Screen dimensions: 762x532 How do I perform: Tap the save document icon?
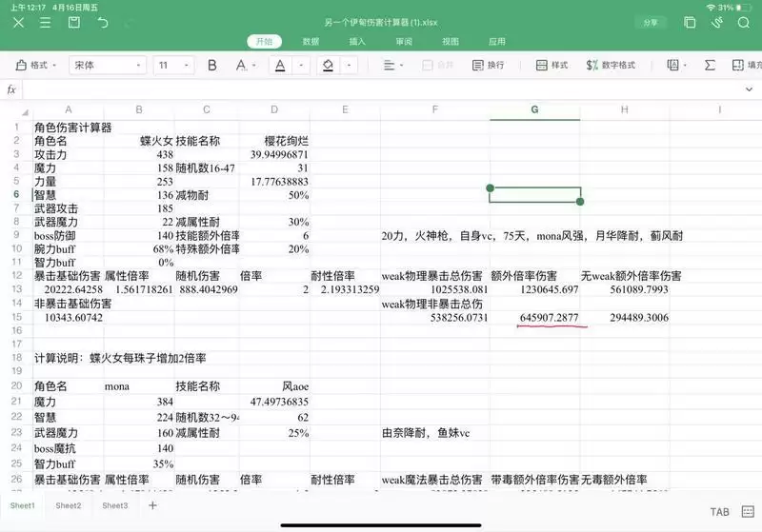74,22
